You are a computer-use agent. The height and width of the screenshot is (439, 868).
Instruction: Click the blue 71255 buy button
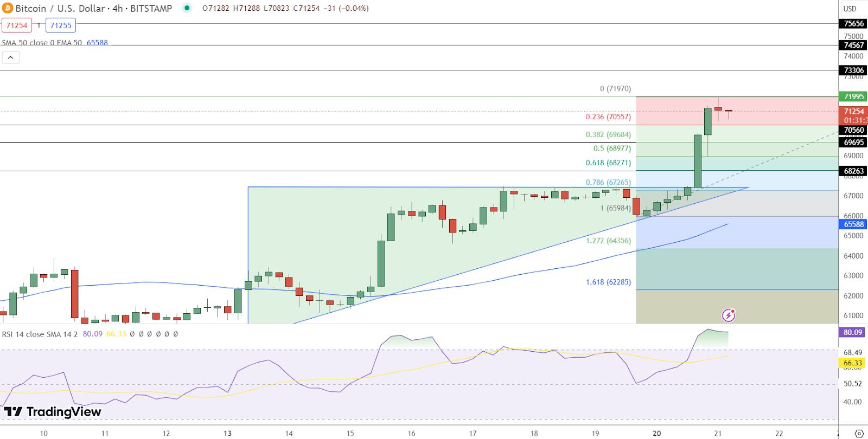point(61,25)
